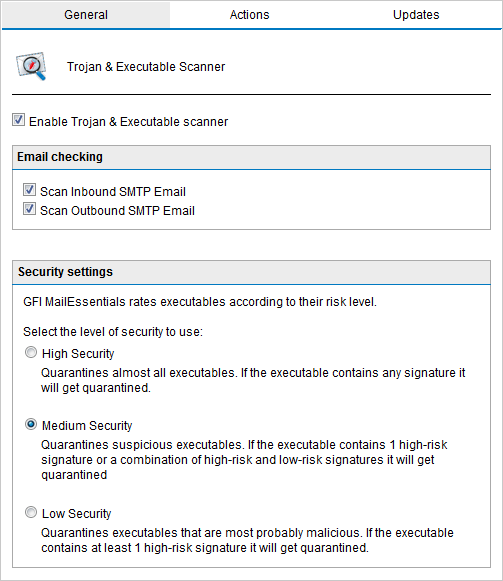Select the High Security radio button
503x581 pixels.
(31, 352)
